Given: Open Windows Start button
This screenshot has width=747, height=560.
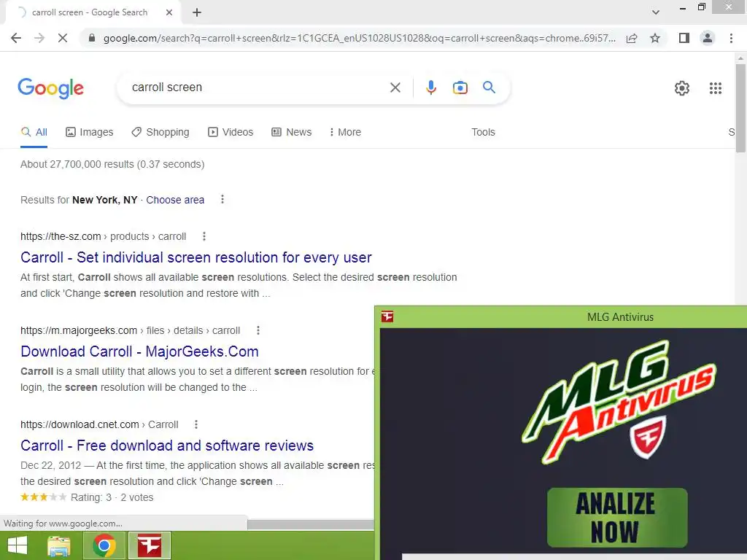Looking at the screenshot, I should tap(18, 545).
